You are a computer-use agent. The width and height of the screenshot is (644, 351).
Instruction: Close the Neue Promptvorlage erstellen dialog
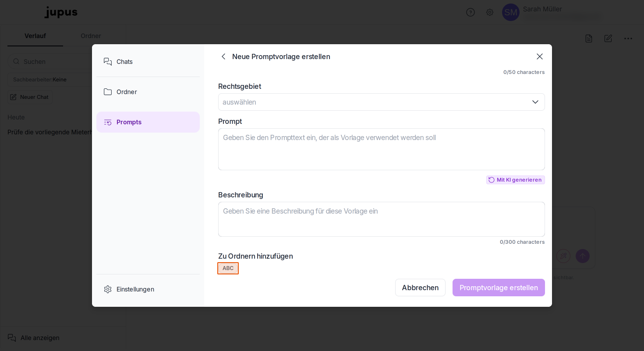tap(540, 56)
